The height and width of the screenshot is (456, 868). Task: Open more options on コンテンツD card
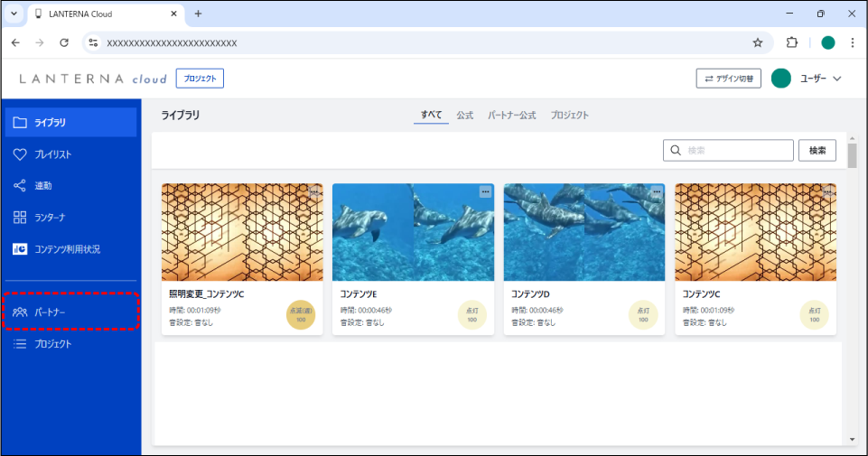pos(657,191)
